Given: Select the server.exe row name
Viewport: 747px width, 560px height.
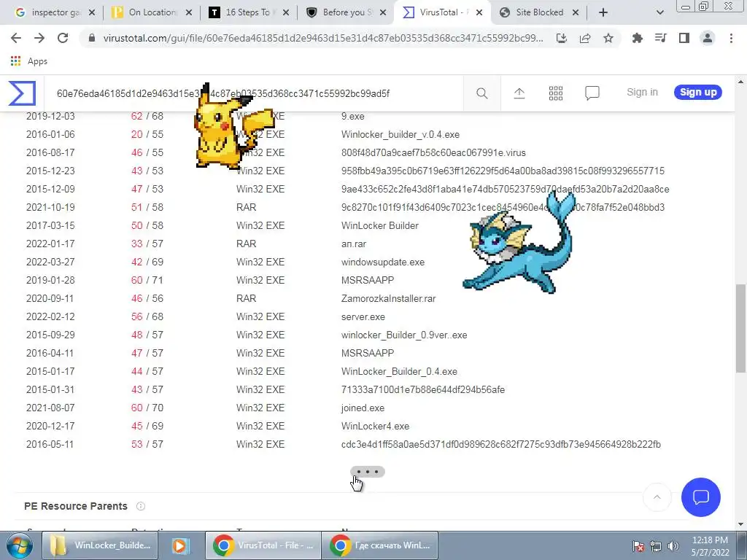Looking at the screenshot, I should click(x=363, y=317).
